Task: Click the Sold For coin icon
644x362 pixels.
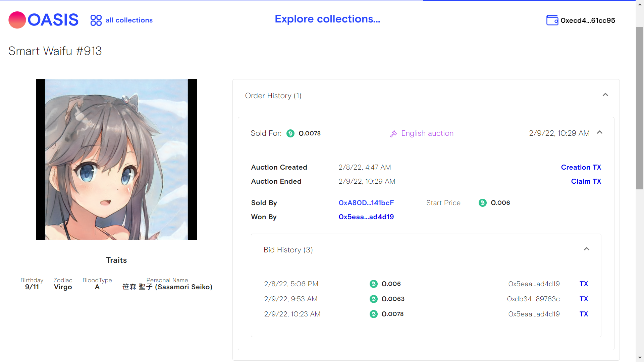Action: 290,133
